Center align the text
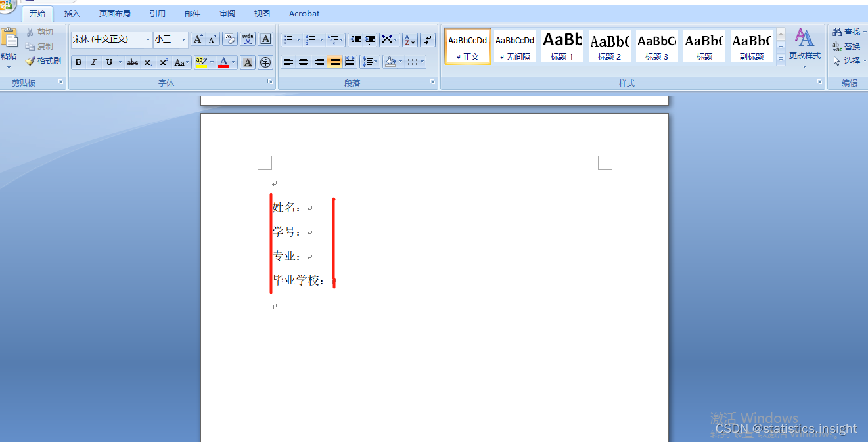868x442 pixels. pyautogui.click(x=304, y=62)
